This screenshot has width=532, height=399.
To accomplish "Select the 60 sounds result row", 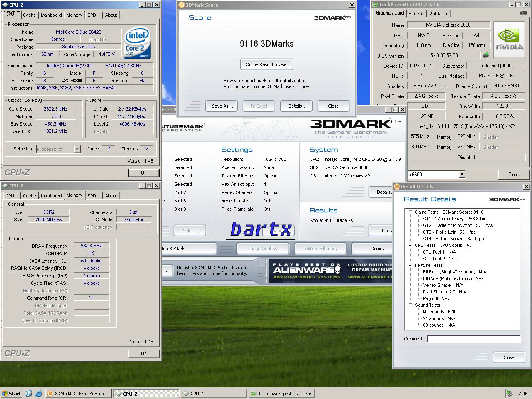I will click(439, 325).
